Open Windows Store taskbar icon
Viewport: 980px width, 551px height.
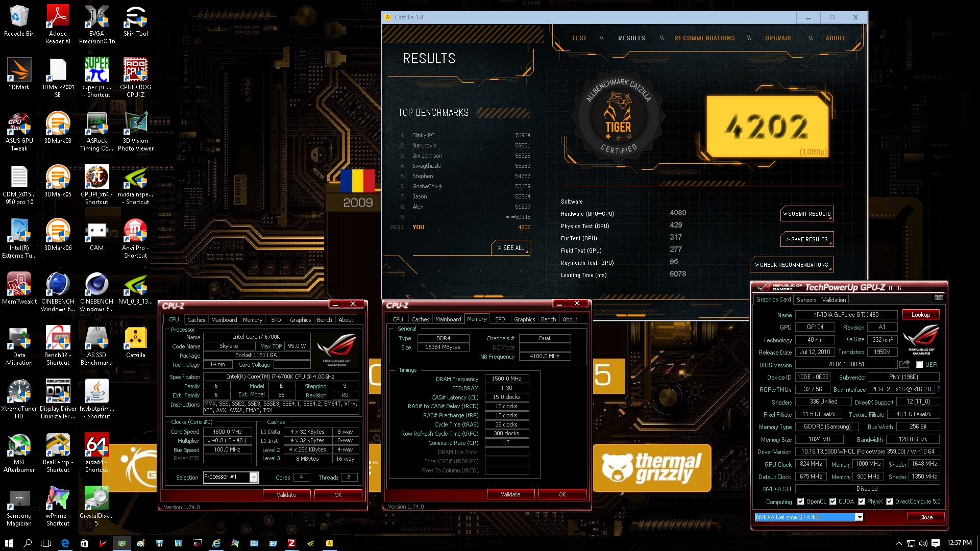(84, 543)
